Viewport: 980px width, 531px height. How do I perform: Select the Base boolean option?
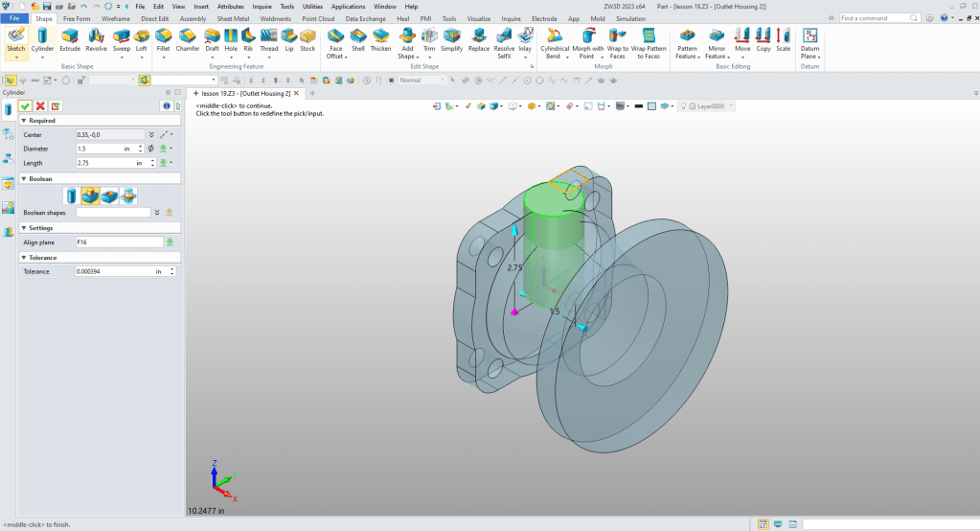(72, 196)
